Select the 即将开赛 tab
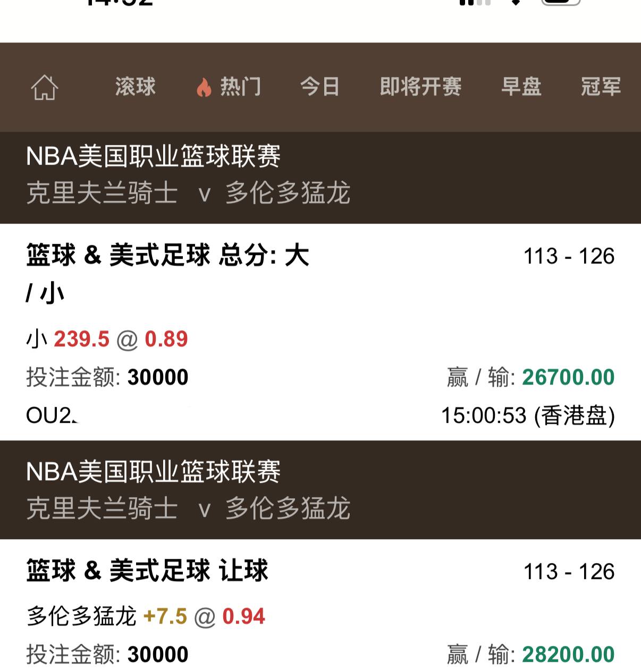The height and width of the screenshot is (672, 641). [420, 87]
